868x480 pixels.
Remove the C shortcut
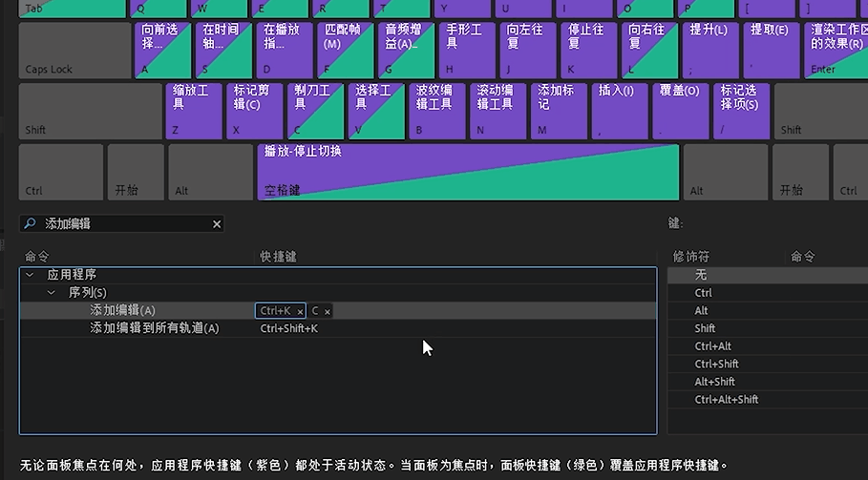[x=328, y=312]
